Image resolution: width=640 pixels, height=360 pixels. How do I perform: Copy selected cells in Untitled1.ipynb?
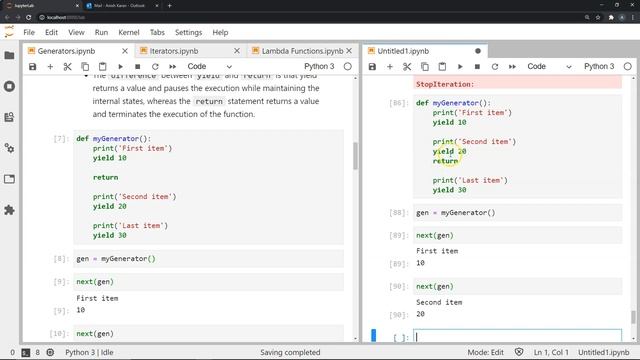point(425,67)
